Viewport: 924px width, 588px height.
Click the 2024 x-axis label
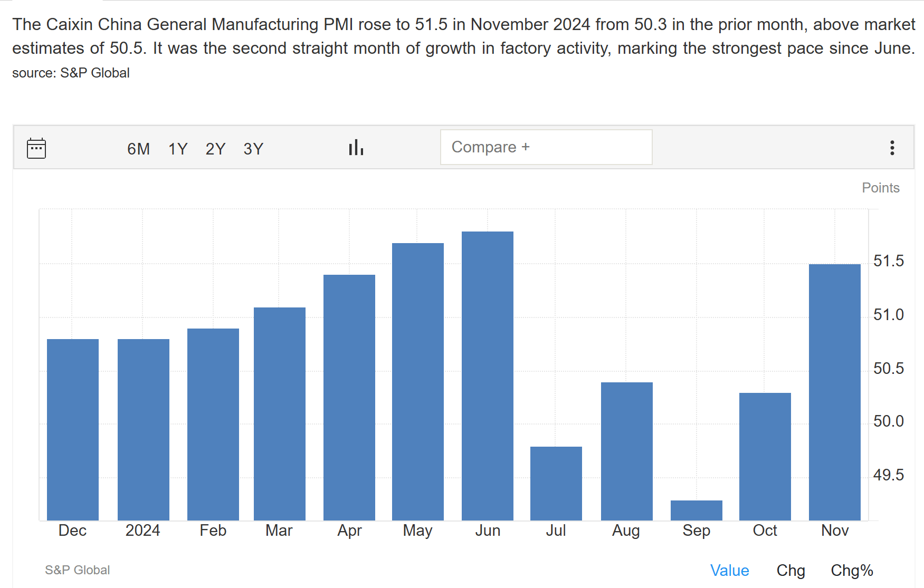142,531
